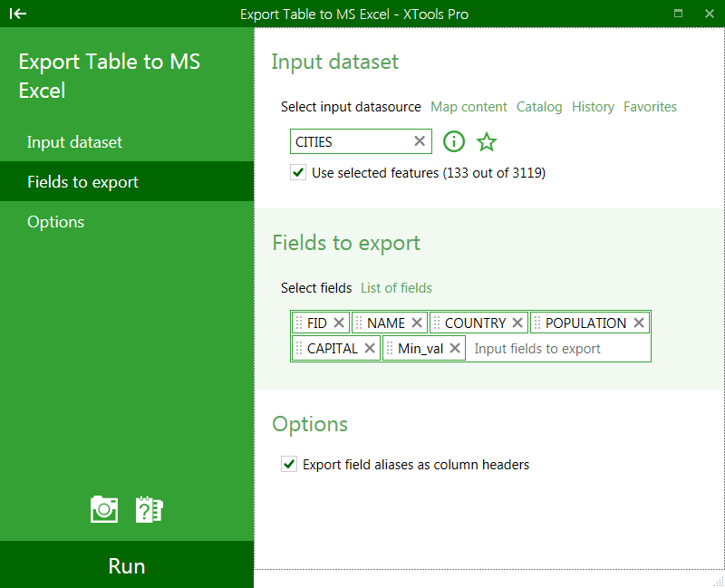
Task: Add CITIES datasource to favorites star
Action: (487, 141)
